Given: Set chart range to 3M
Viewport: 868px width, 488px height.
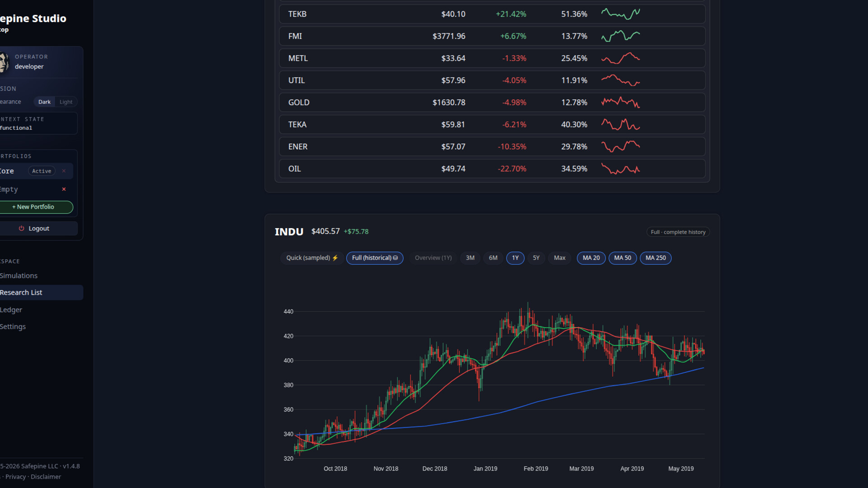Looking at the screenshot, I should (x=470, y=258).
